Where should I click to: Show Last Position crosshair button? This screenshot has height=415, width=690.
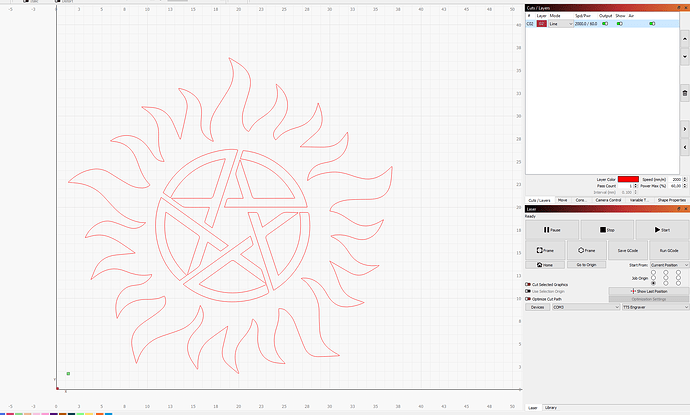pyautogui.click(x=649, y=291)
